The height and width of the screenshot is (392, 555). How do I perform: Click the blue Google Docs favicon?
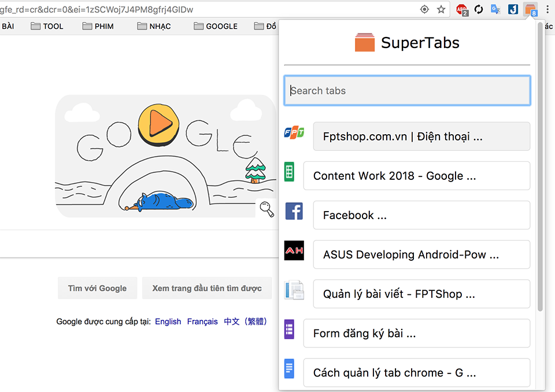click(x=289, y=369)
